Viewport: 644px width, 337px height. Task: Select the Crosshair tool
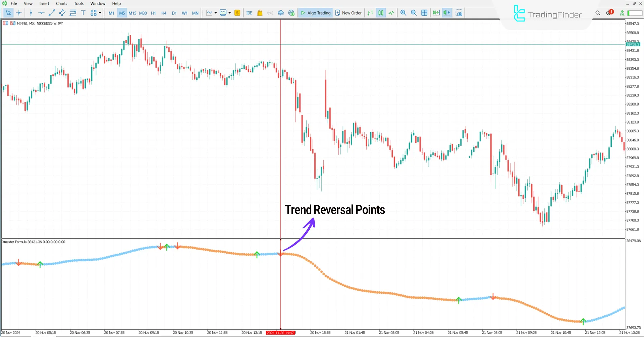tap(19, 13)
